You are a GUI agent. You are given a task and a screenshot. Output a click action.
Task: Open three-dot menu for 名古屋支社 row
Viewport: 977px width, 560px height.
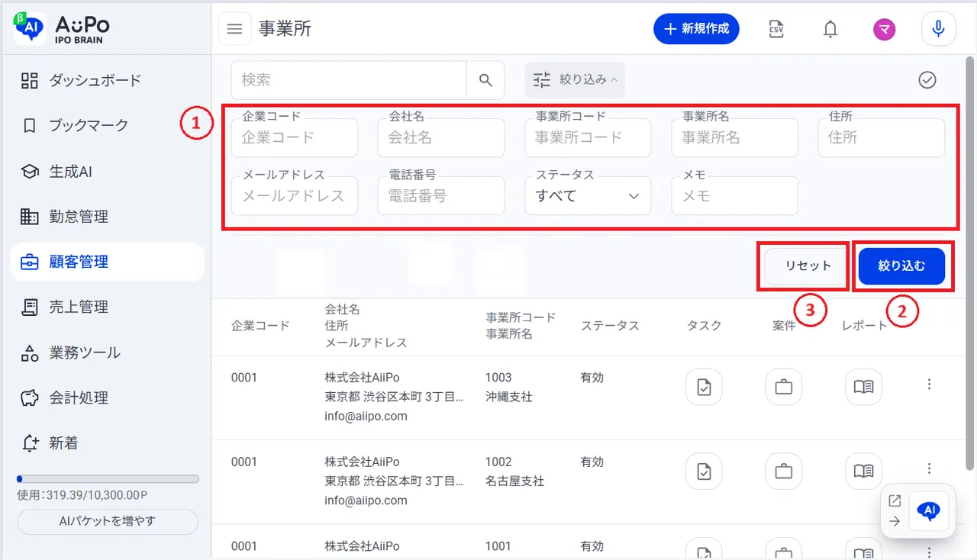[929, 468]
